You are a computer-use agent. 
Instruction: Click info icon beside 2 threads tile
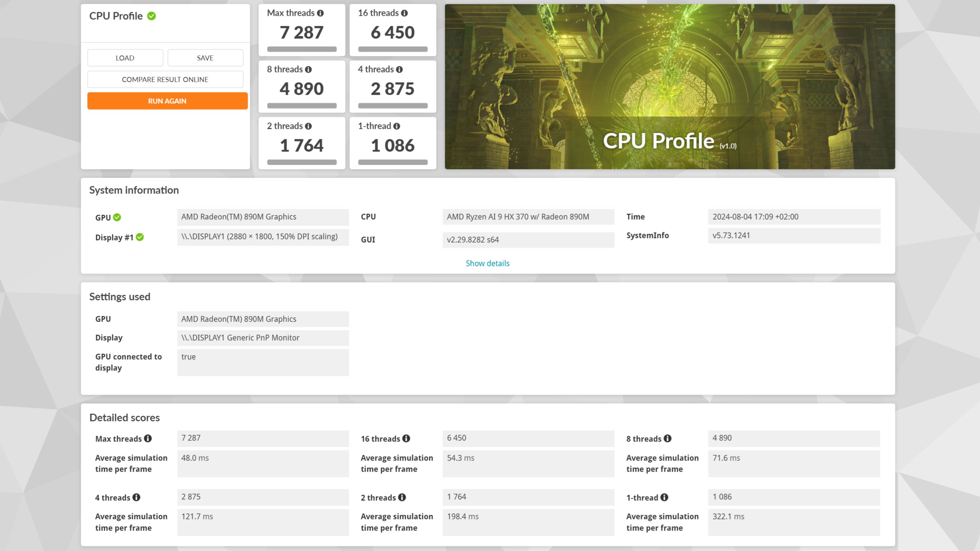308,126
